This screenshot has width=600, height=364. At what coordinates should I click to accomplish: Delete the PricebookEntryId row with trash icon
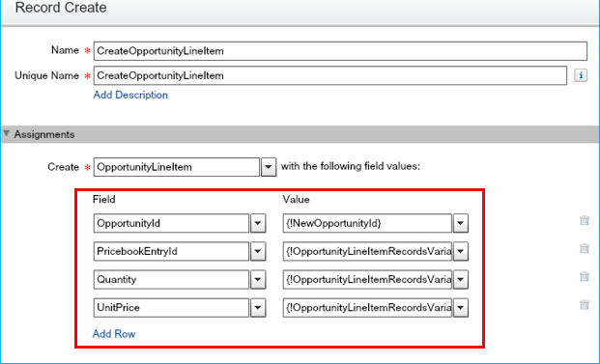click(x=585, y=248)
